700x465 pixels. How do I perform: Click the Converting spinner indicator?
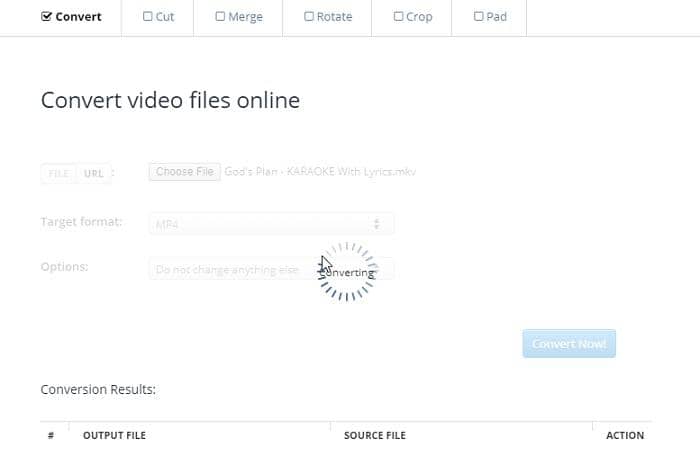[x=346, y=271]
